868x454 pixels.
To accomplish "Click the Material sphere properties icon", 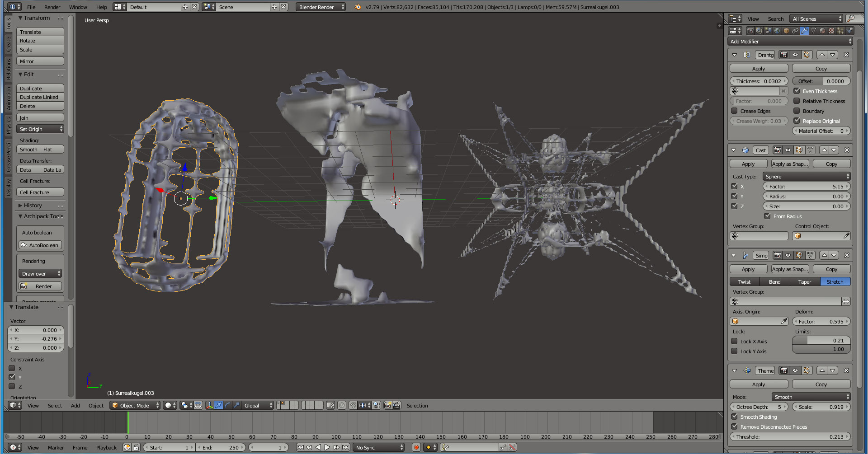I will (822, 31).
